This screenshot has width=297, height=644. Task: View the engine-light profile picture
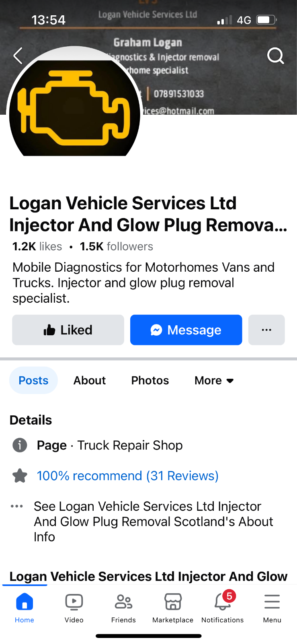(x=75, y=105)
